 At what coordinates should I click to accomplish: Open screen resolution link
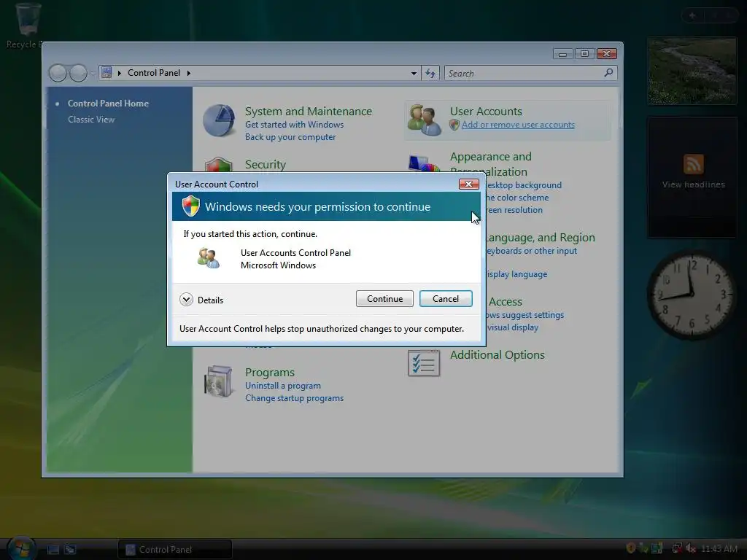[x=514, y=209]
